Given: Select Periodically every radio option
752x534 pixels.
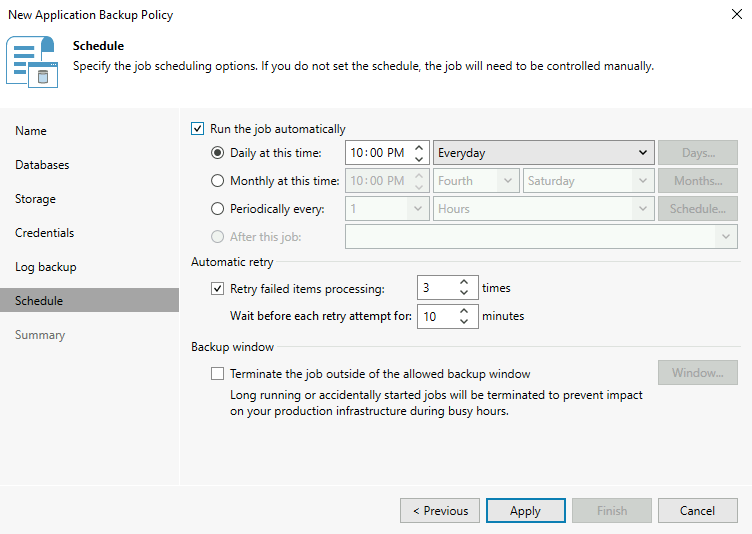Looking at the screenshot, I should pos(218,209).
